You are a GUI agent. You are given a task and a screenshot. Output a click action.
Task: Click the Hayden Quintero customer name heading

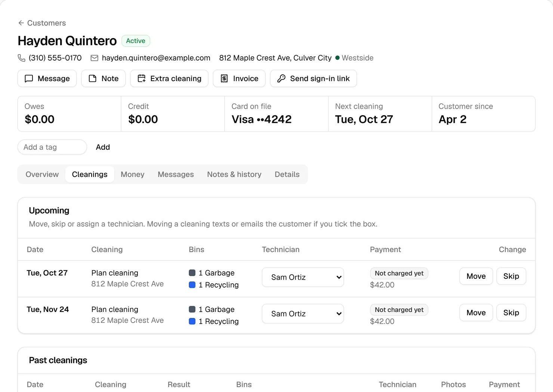pyautogui.click(x=67, y=41)
